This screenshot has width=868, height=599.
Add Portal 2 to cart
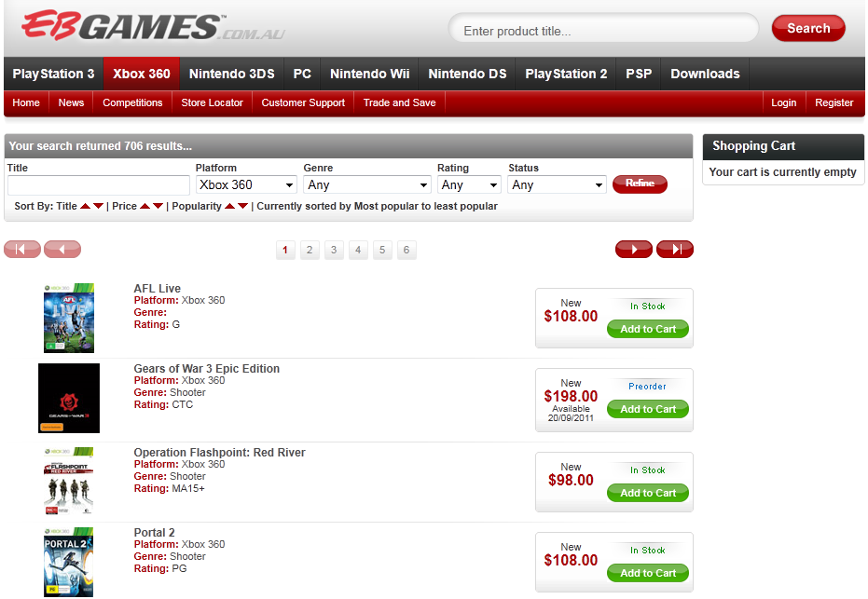click(647, 573)
